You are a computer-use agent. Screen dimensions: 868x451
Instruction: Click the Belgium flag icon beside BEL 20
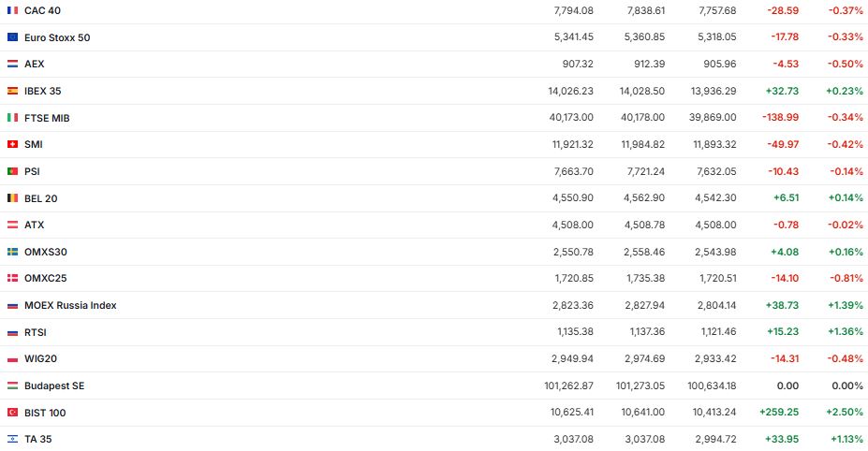pyautogui.click(x=12, y=198)
